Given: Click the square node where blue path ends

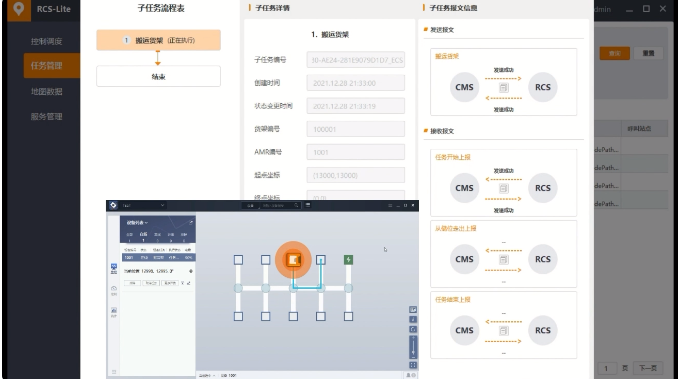Looking at the screenshot, I should point(320,259).
